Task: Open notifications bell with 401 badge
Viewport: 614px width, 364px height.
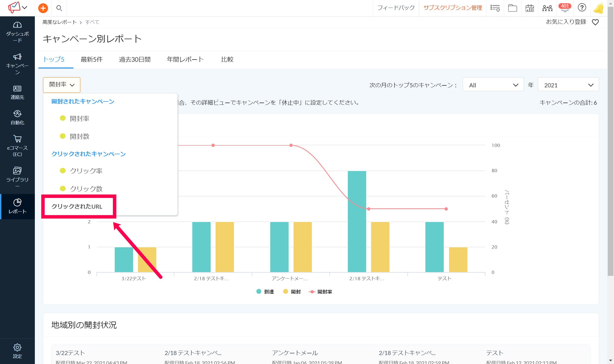Action: pyautogui.click(x=565, y=8)
